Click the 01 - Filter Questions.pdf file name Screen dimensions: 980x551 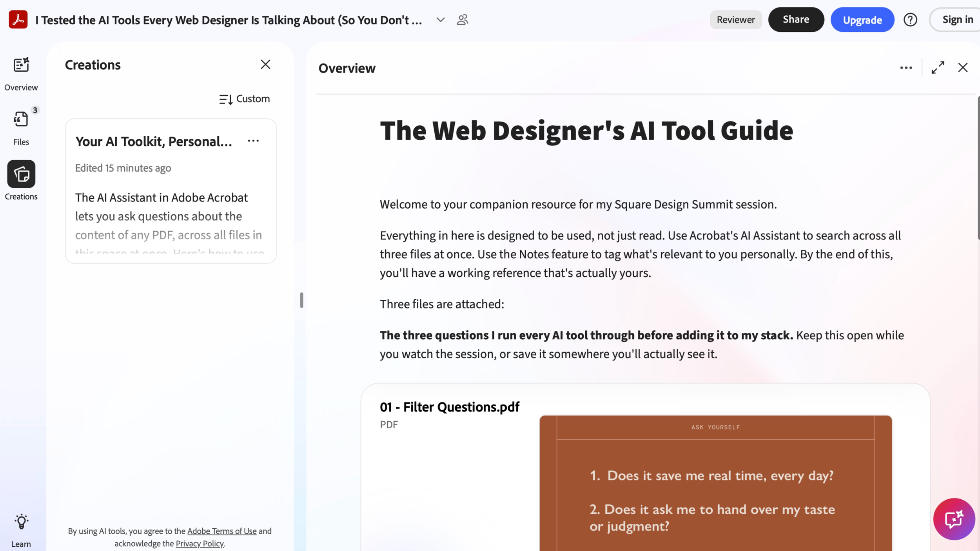click(449, 407)
